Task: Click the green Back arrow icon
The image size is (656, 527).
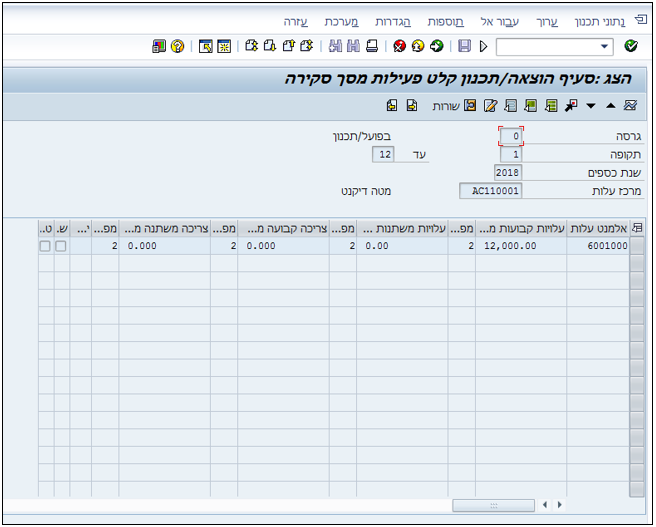Action: [x=437, y=46]
